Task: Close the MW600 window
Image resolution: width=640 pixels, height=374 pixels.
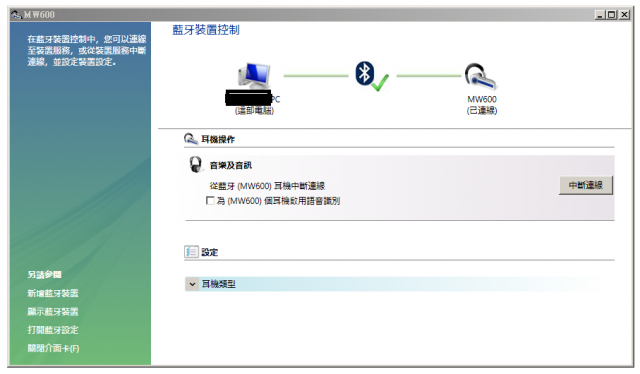Action: (x=624, y=15)
